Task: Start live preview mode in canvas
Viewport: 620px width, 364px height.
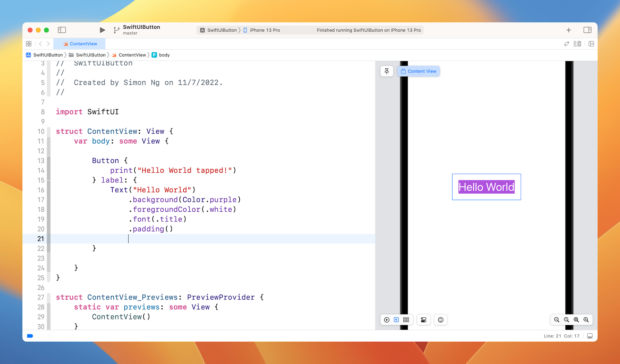Action: point(387,320)
